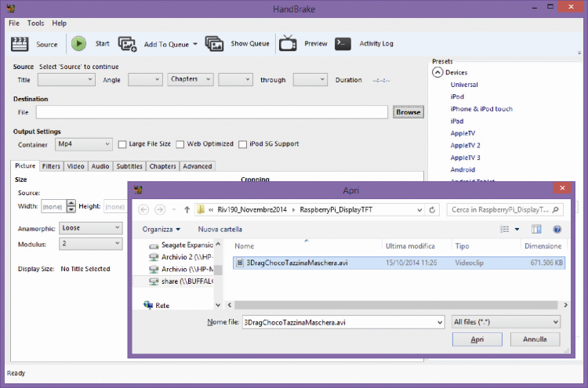The height and width of the screenshot is (388, 588).
Task: Open the Anamorphic Loose dropdown
Action: click(x=91, y=228)
